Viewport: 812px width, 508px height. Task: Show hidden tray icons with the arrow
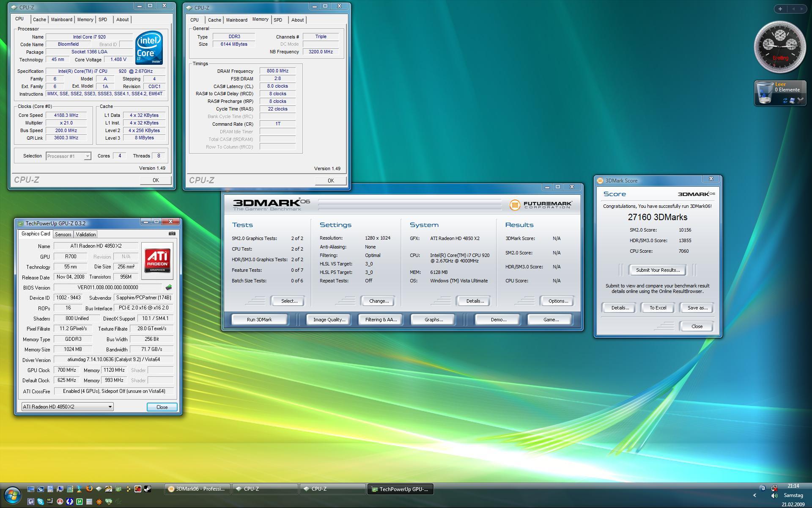tap(754, 495)
